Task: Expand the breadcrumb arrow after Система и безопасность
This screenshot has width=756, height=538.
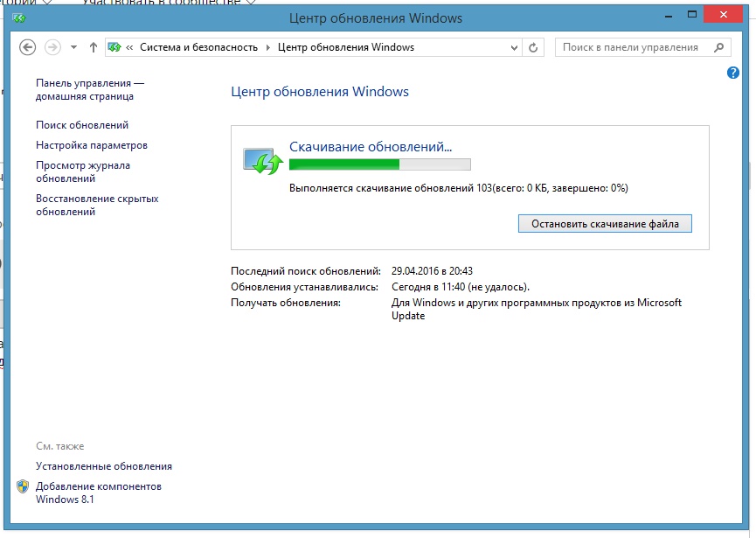Action: pyautogui.click(x=268, y=47)
